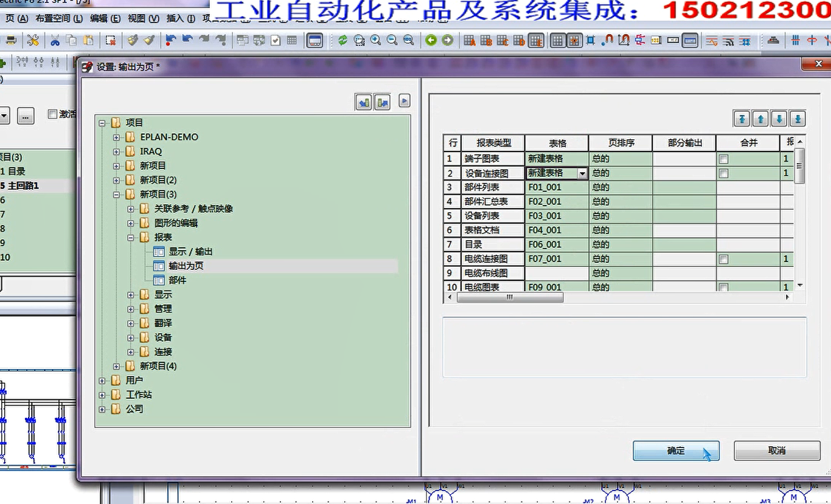Select the zoom in icon on toolbar
831x504 pixels.
376,41
